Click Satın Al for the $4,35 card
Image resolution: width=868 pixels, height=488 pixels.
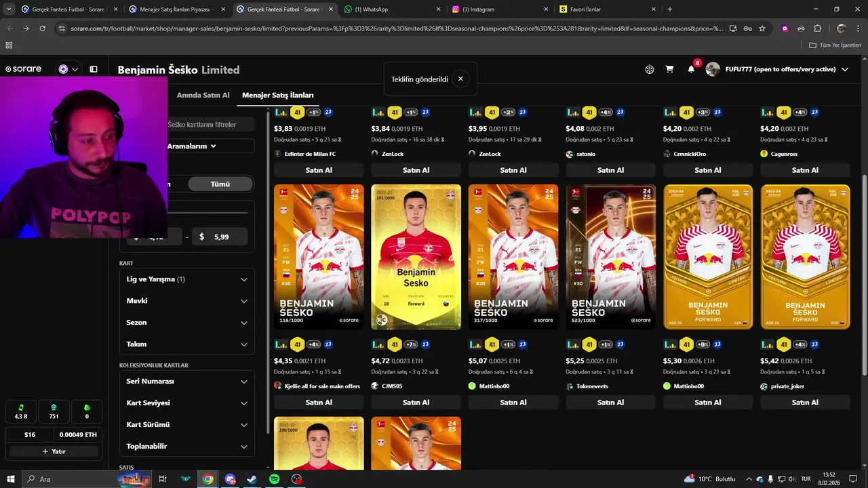point(319,402)
